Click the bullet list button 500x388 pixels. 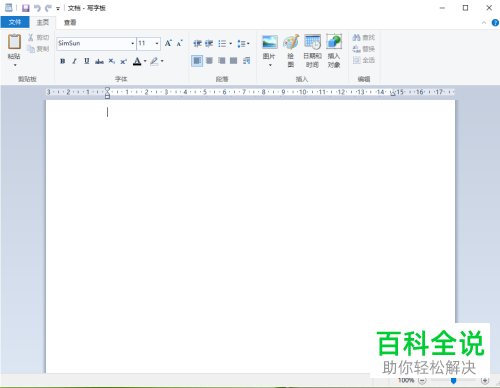[x=222, y=44]
